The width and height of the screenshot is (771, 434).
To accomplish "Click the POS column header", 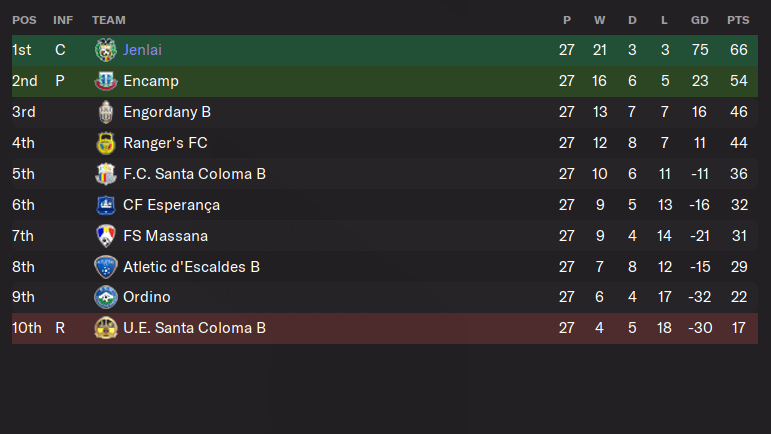I will [x=24, y=20].
